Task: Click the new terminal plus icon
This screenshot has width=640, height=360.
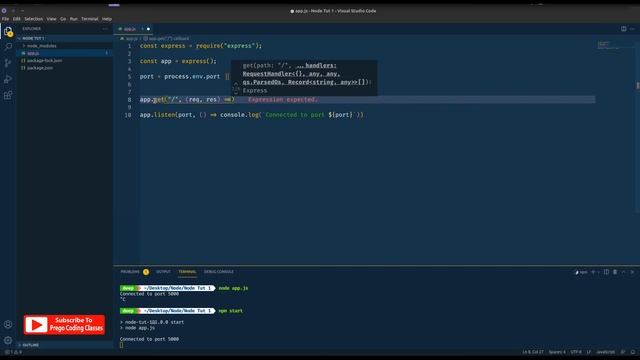Action: (x=593, y=272)
